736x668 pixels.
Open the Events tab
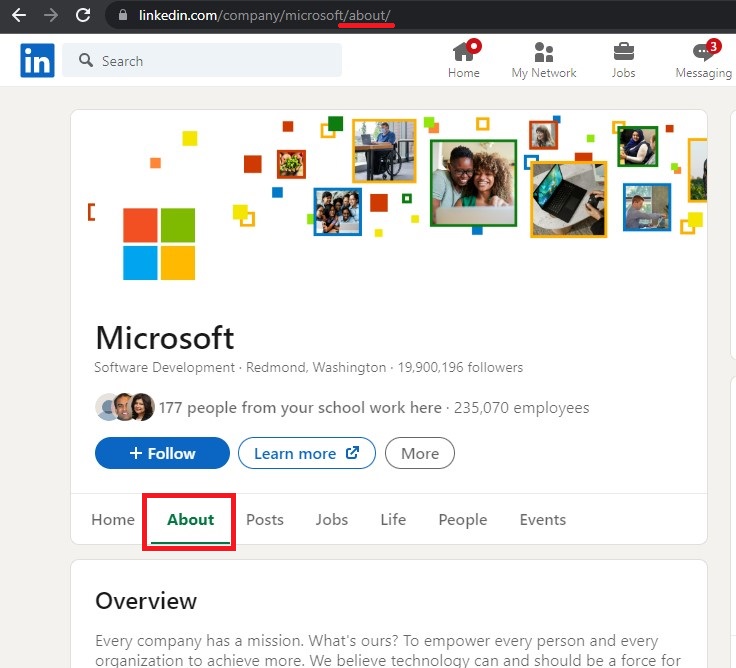pyautogui.click(x=543, y=519)
